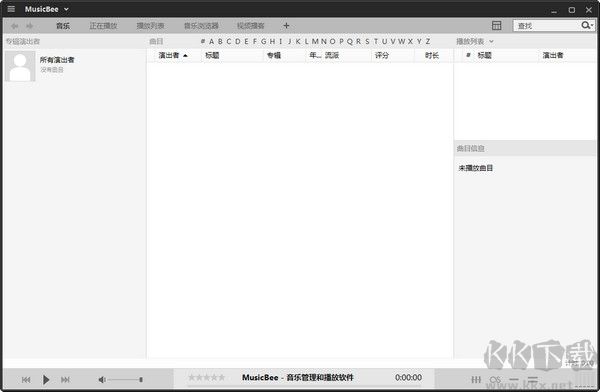Select 所有演出者 in the artist list
Viewport: 600px width, 392px height.
pos(57,60)
